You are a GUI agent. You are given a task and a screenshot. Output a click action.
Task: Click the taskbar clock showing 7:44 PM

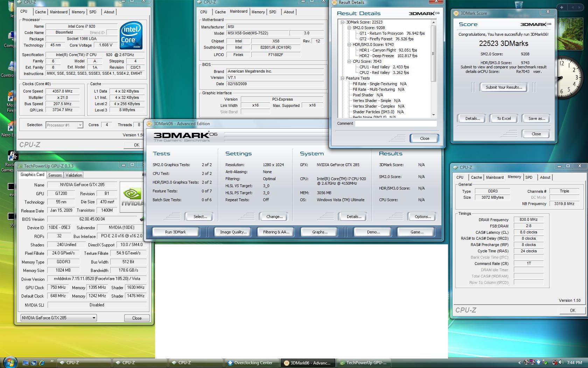[575, 363]
